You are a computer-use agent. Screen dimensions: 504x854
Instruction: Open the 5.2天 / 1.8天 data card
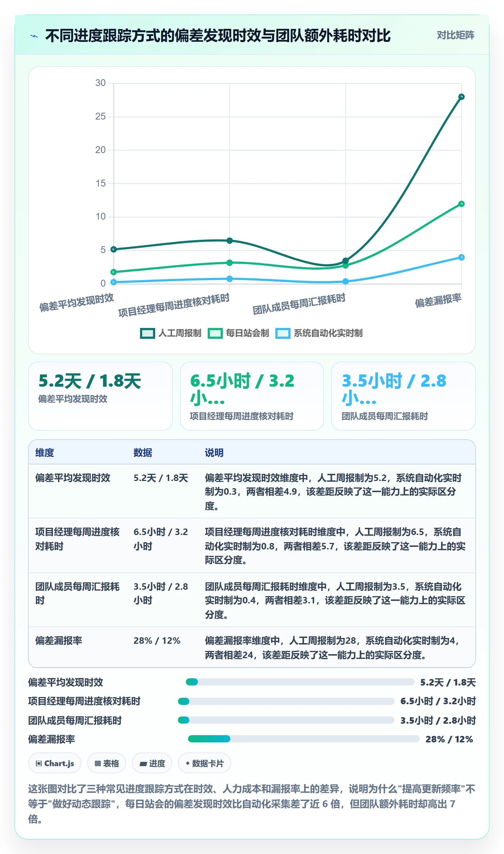point(100,396)
